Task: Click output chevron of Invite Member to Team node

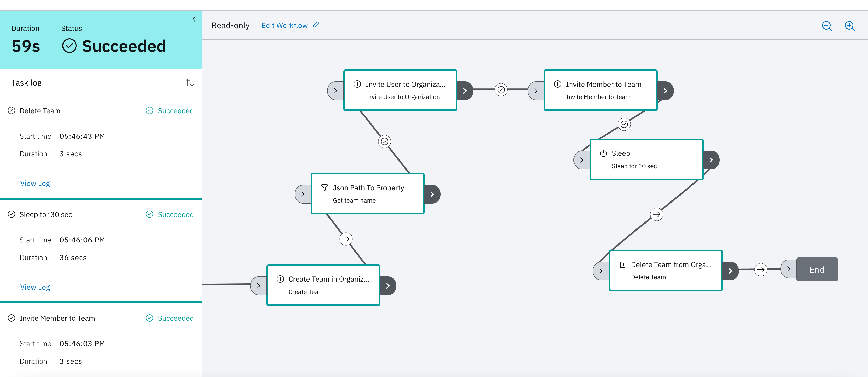Action: (x=665, y=91)
